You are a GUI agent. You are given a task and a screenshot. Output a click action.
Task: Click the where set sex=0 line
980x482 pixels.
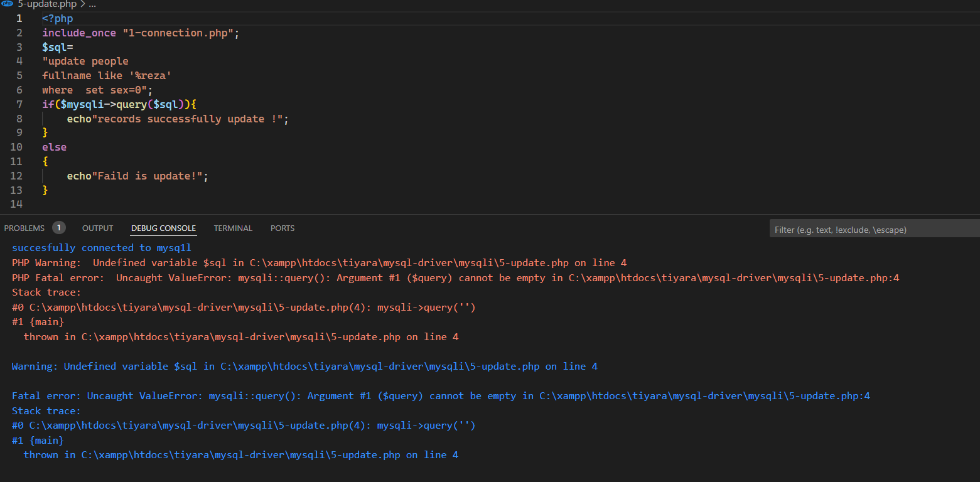coord(97,90)
